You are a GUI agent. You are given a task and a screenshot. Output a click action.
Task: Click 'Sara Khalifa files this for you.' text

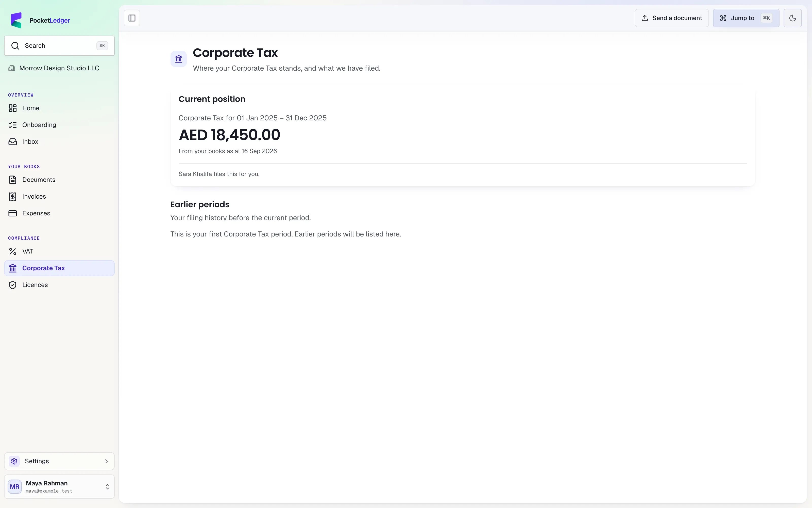click(219, 174)
